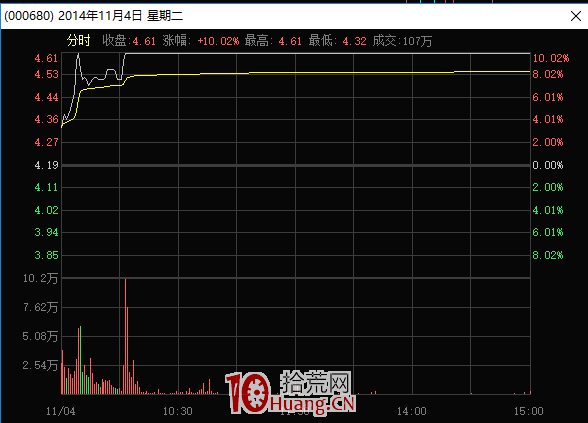Click the 4.44 price axis label

point(46,97)
